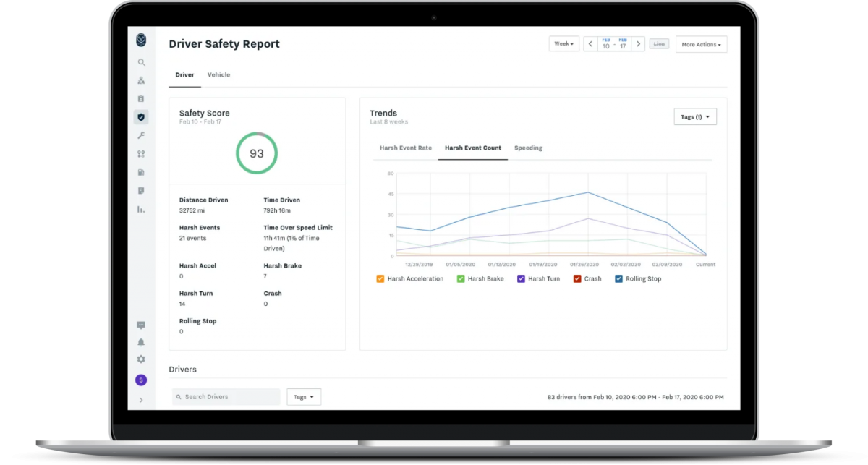Open the More Actions dropdown
868x465 pixels.
(702, 44)
